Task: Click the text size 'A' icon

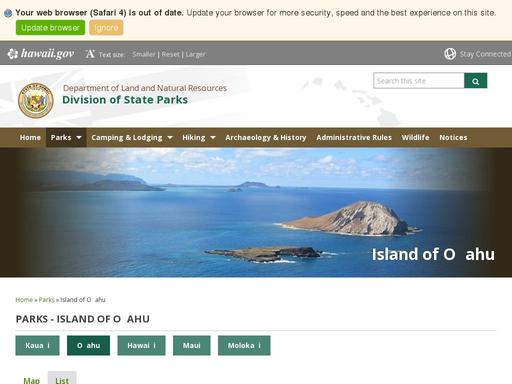Action: (90, 54)
